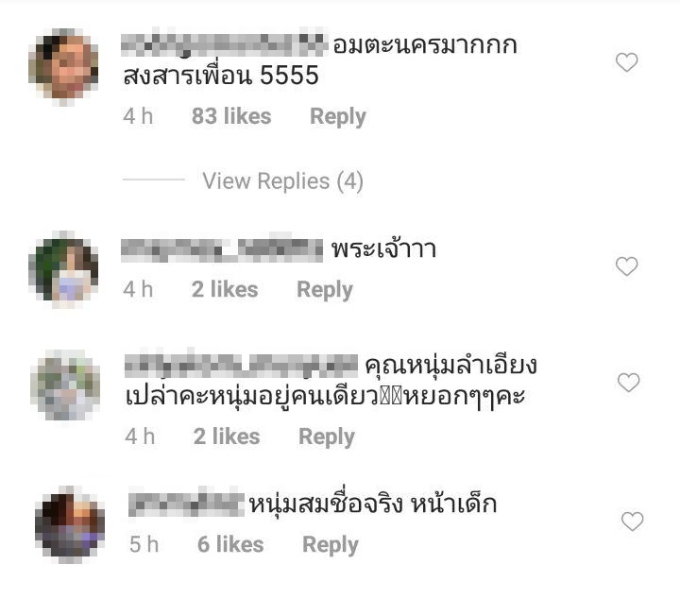Open username before the พระเจ้าาา text
This screenshot has height=616, width=680.
tap(222, 248)
